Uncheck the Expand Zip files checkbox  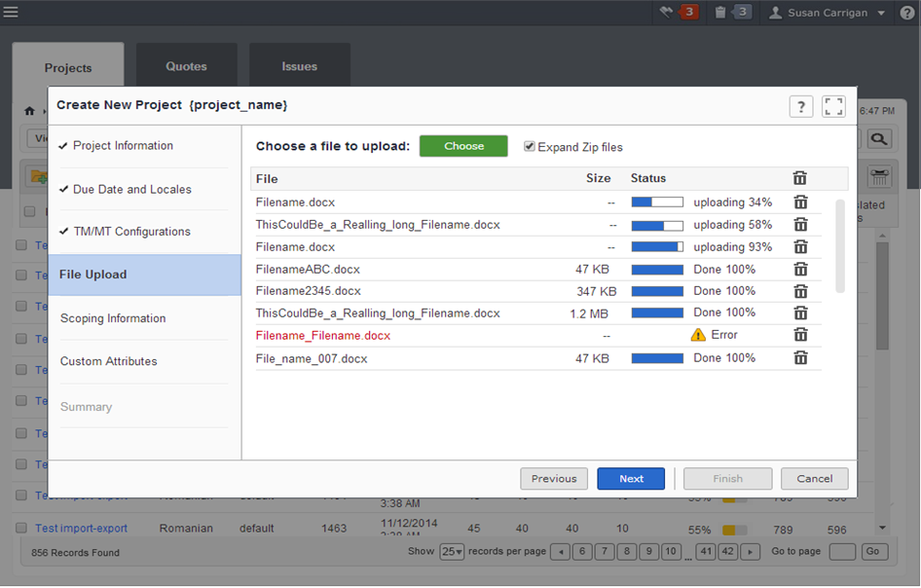530,147
